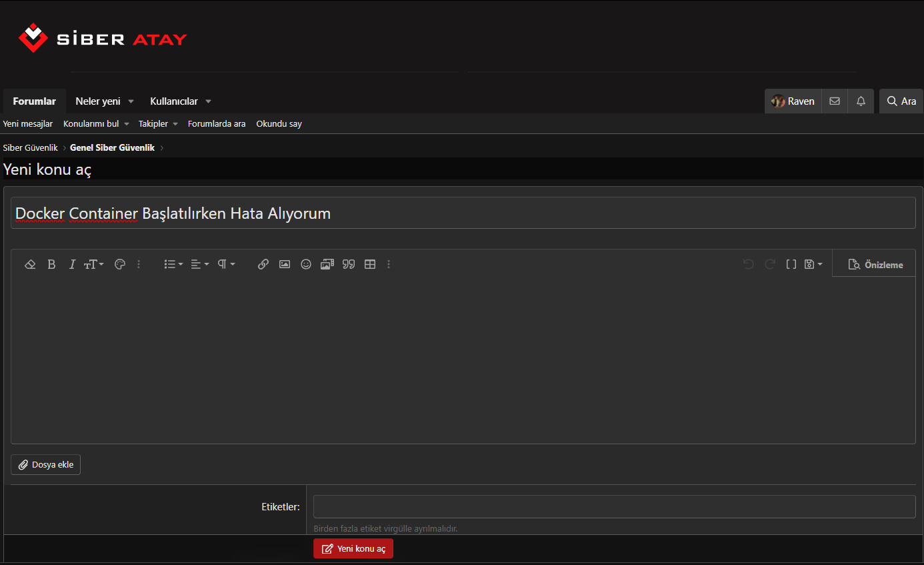Expand the Konularımı bul dropdown arrow
This screenshot has width=924, height=565.
127,124
